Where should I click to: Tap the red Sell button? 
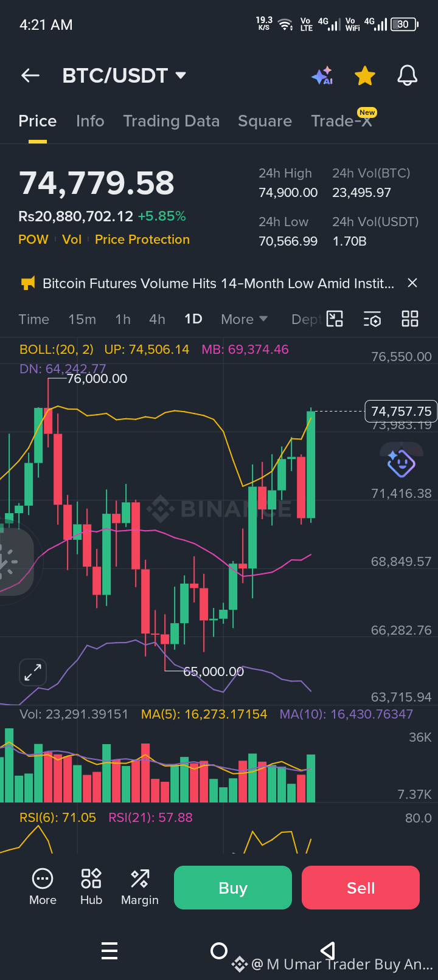[361, 888]
